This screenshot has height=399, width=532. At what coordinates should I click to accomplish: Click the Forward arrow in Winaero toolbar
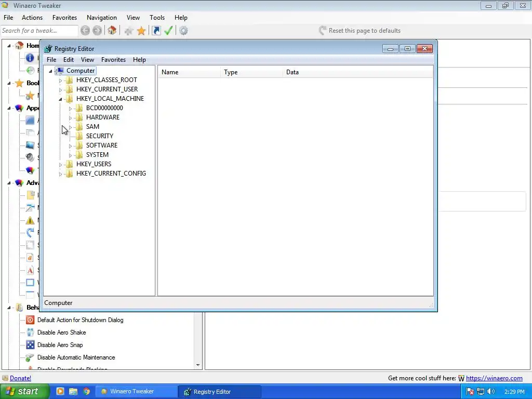pyautogui.click(x=97, y=31)
